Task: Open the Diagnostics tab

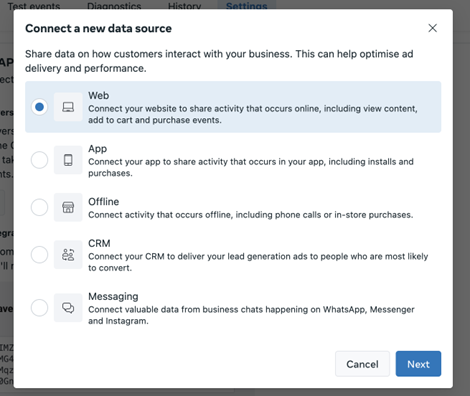Action: (x=114, y=5)
